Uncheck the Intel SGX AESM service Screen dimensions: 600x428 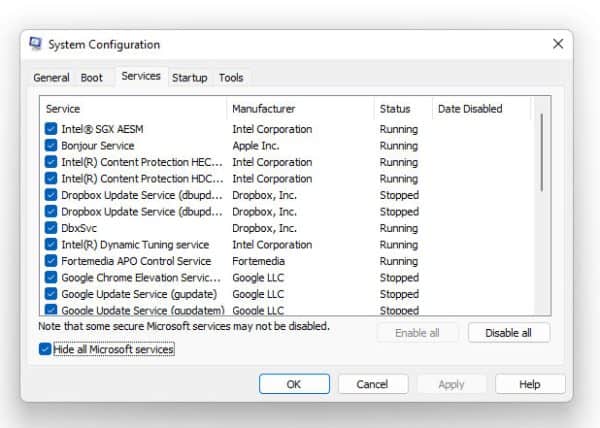51,129
